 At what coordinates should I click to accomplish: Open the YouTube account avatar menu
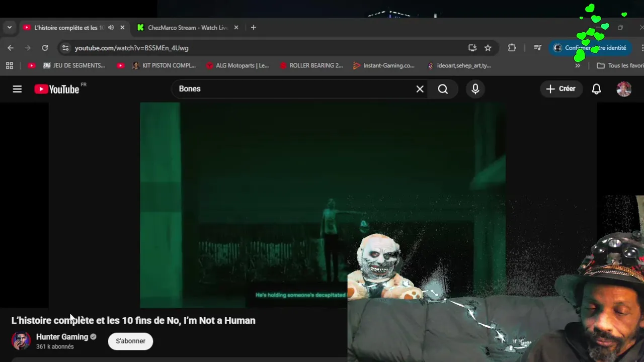[x=624, y=89]
